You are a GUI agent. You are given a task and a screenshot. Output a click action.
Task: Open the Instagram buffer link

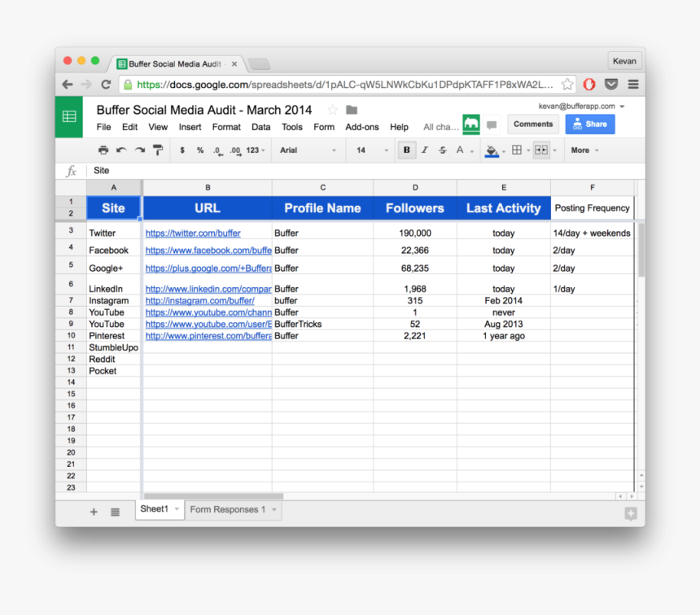200,301
